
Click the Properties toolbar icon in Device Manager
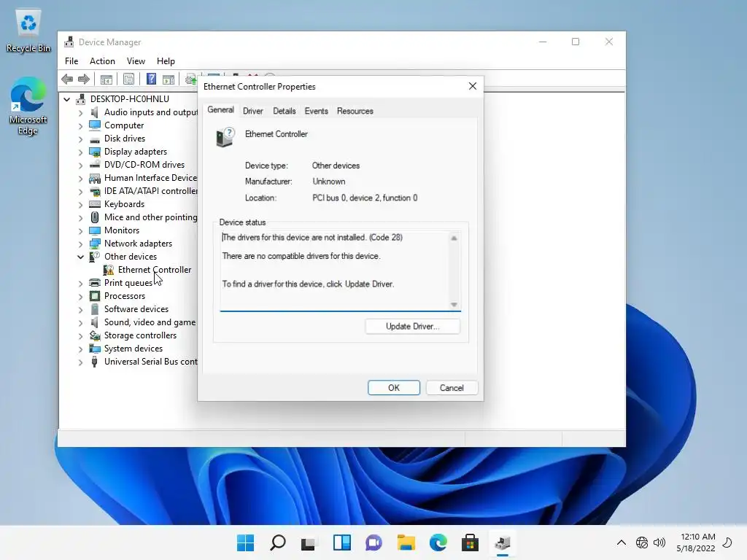[128, 79]
